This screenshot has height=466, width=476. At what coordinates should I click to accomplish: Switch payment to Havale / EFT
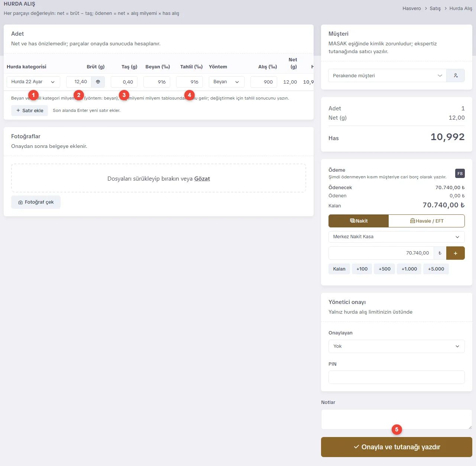[427, 221]
